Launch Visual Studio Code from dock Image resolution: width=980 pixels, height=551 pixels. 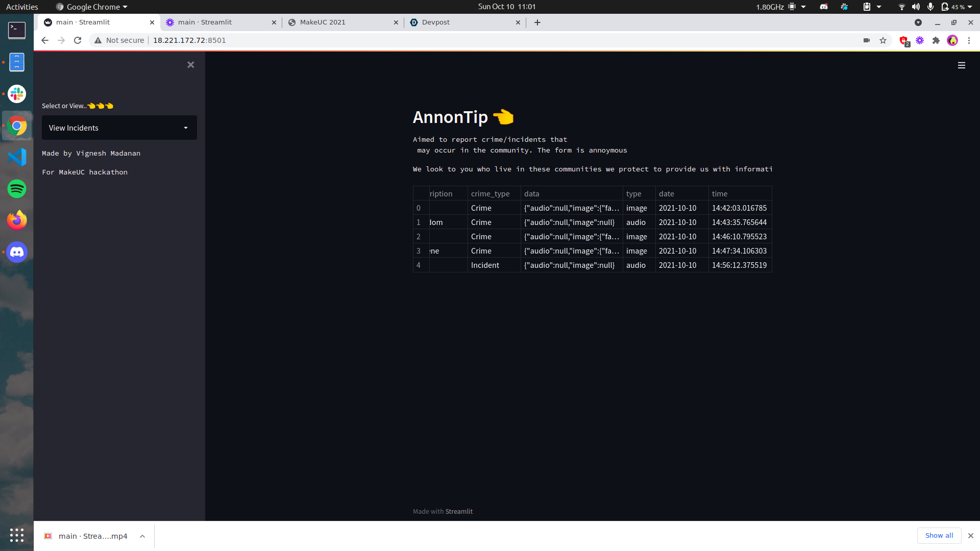point(17,157)
